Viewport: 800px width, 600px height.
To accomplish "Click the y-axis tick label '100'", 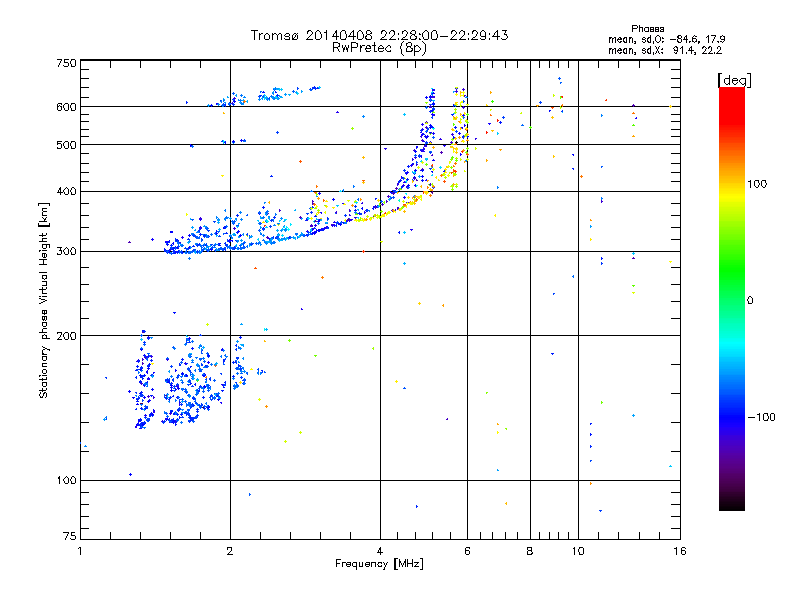I will [x=66, y=480].
